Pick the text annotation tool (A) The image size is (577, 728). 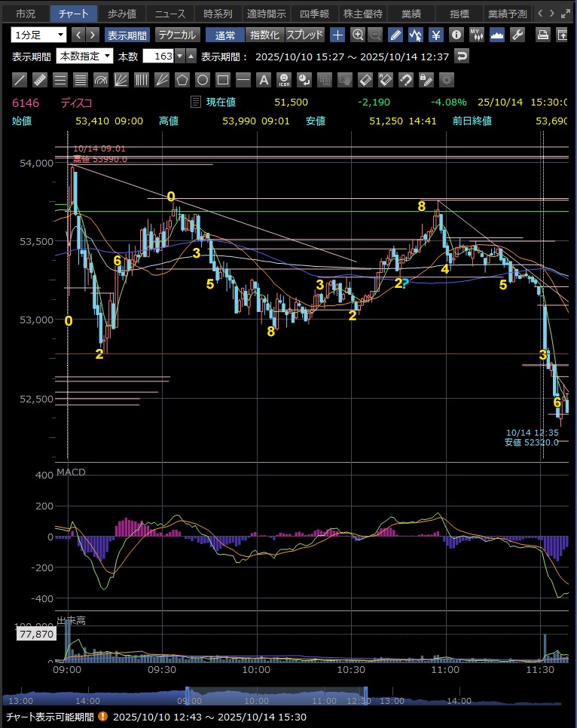(264, 80)
